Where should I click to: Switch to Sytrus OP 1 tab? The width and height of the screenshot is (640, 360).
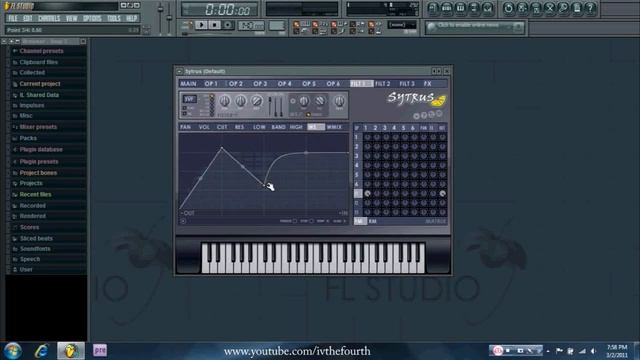211,84
